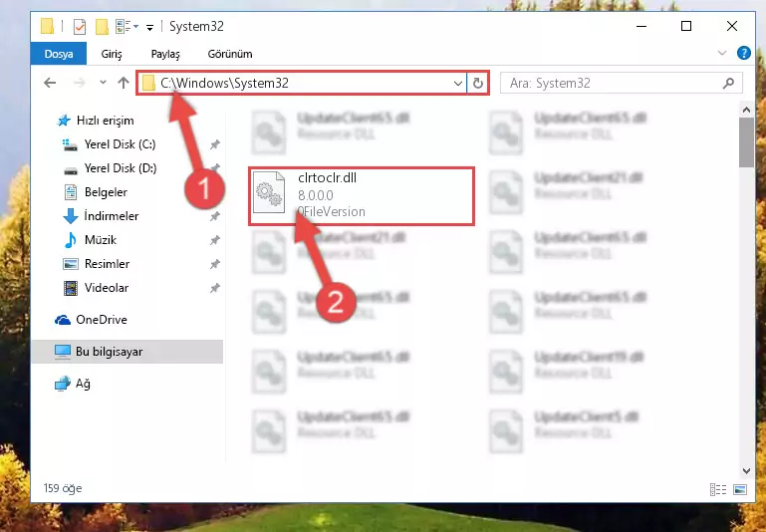Open Yerel Disk (C:) in sidebar
Screen dimensions: 766x532
pyautogui.click(x=120, y=144)
